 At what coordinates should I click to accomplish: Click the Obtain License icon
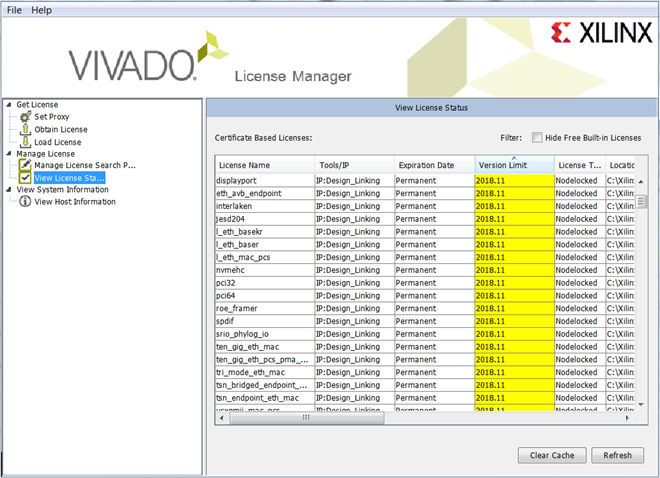[x=25, y=129]
